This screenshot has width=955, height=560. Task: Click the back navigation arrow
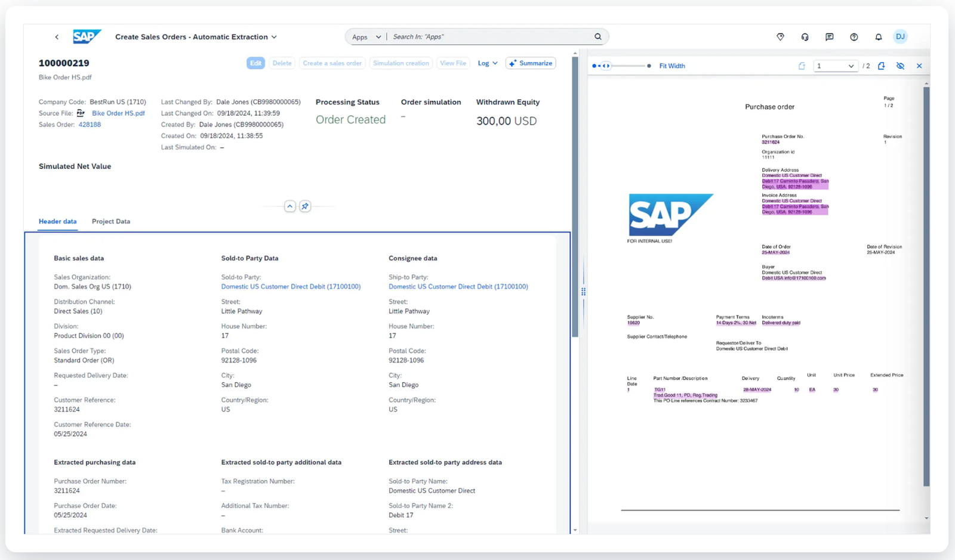click(x=57, y=37)
